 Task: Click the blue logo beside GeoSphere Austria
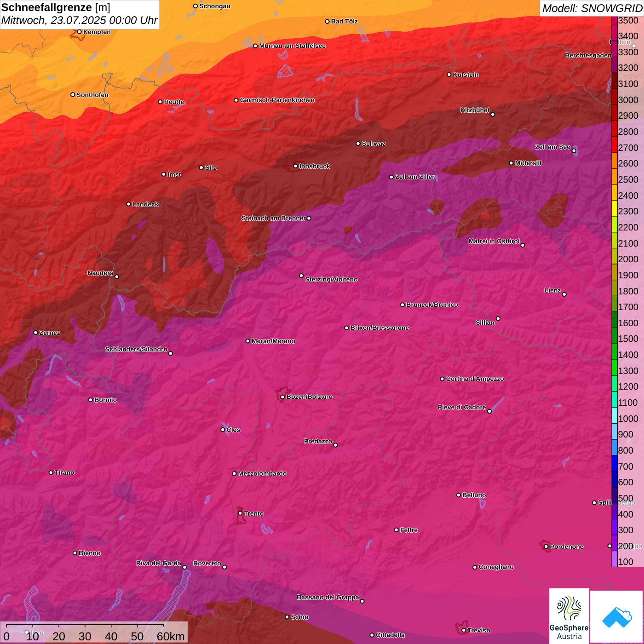[616, 617]
